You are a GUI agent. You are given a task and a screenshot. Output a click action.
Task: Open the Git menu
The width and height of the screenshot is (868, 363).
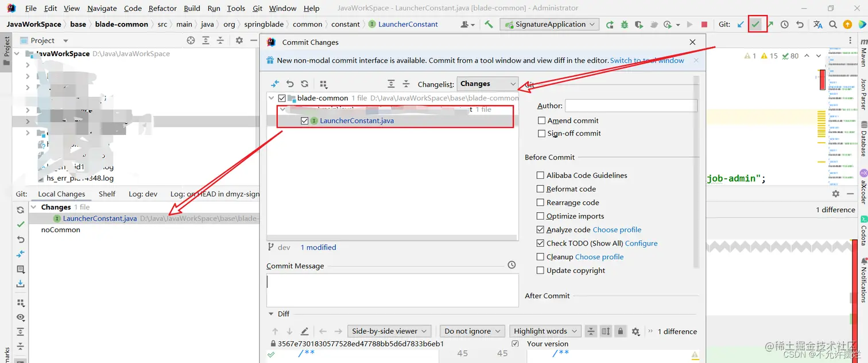257,8
